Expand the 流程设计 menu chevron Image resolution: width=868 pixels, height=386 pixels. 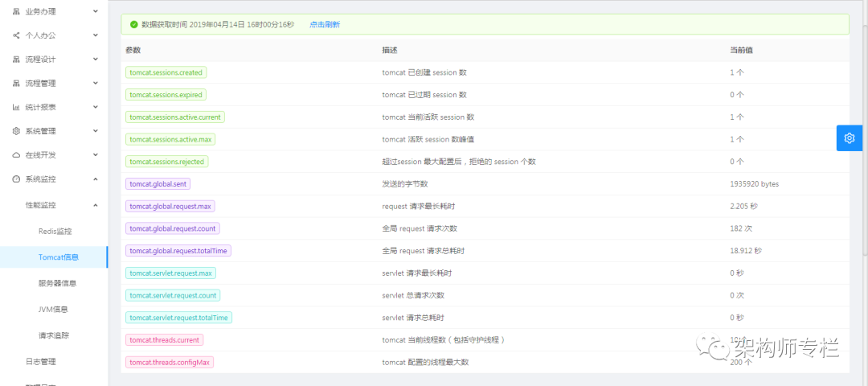(95, 60)
